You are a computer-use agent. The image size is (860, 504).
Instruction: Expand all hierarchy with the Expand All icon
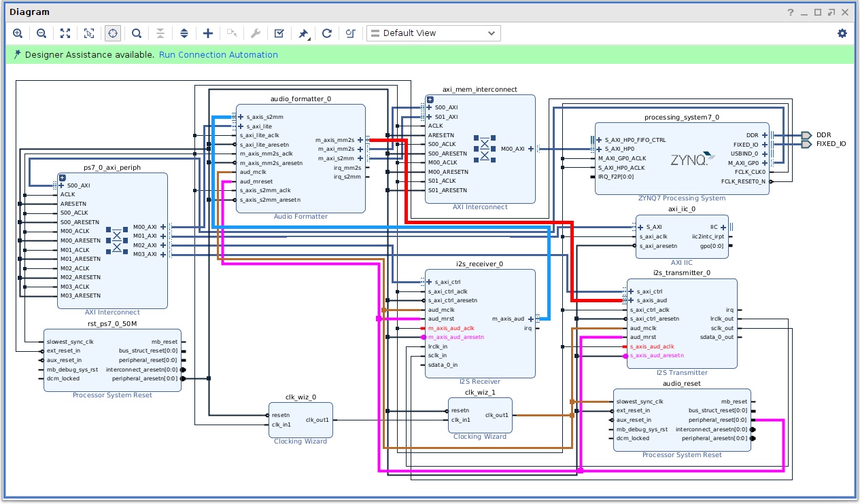point(184,33)
